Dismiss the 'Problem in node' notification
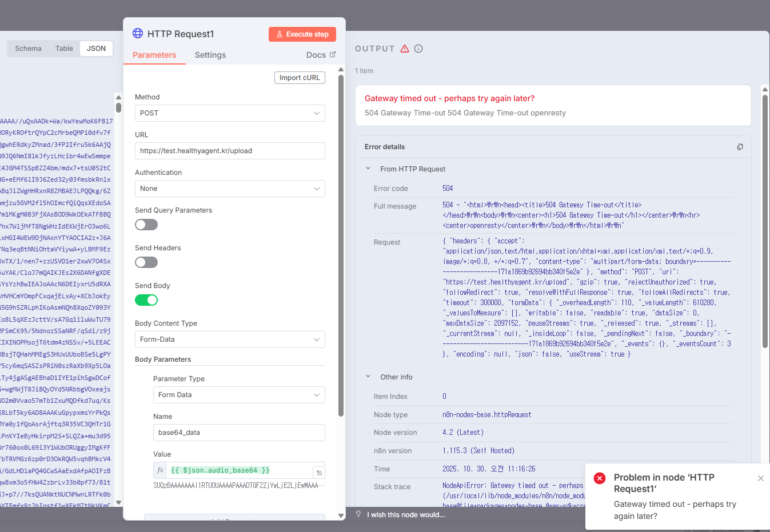This screenshot has width=770, height=532. pyautogui.click(x=760, y=478)
